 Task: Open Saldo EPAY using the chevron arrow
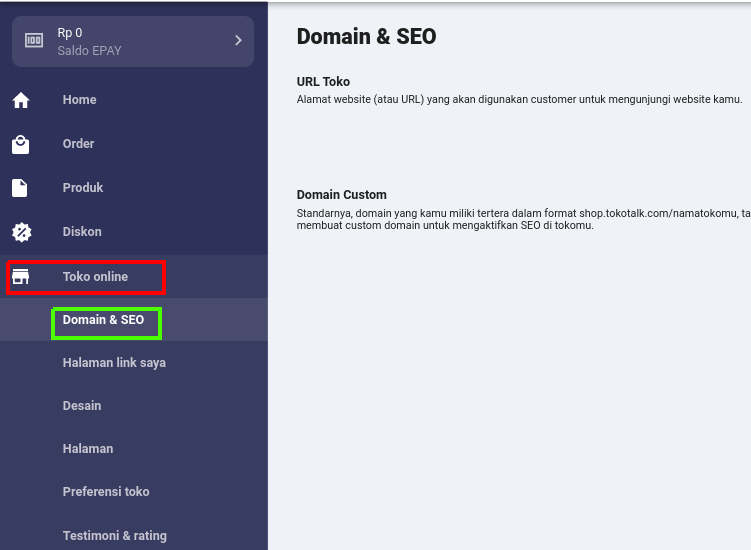[238, 41]
